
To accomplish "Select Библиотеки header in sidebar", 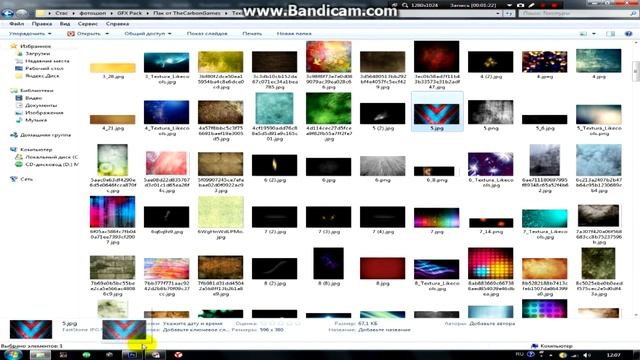I will pos(37,90).
